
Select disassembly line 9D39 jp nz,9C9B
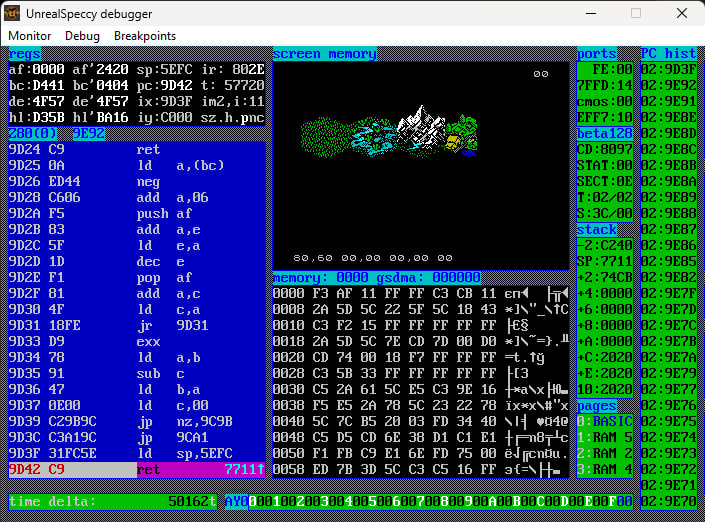click(137, 422)
